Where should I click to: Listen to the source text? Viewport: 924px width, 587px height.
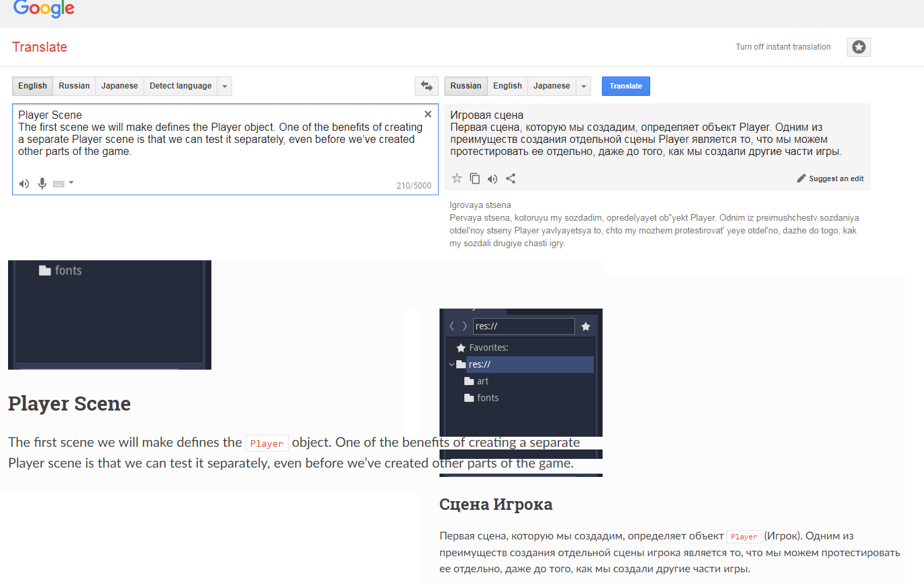click(24, 184)
